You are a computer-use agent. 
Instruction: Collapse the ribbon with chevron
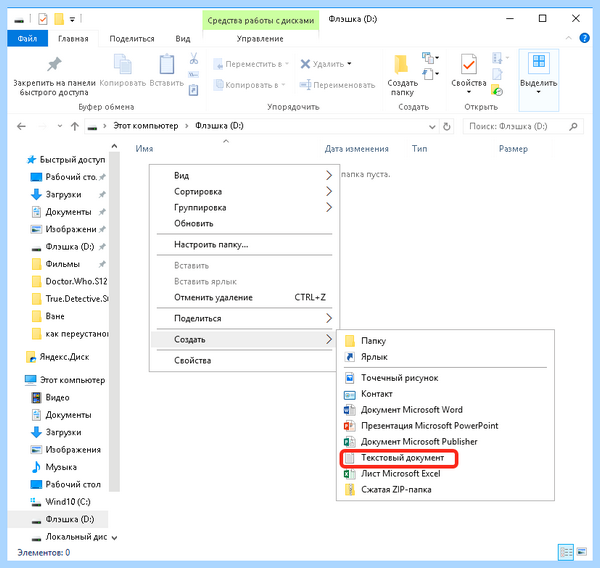click(x=568, y=38)
